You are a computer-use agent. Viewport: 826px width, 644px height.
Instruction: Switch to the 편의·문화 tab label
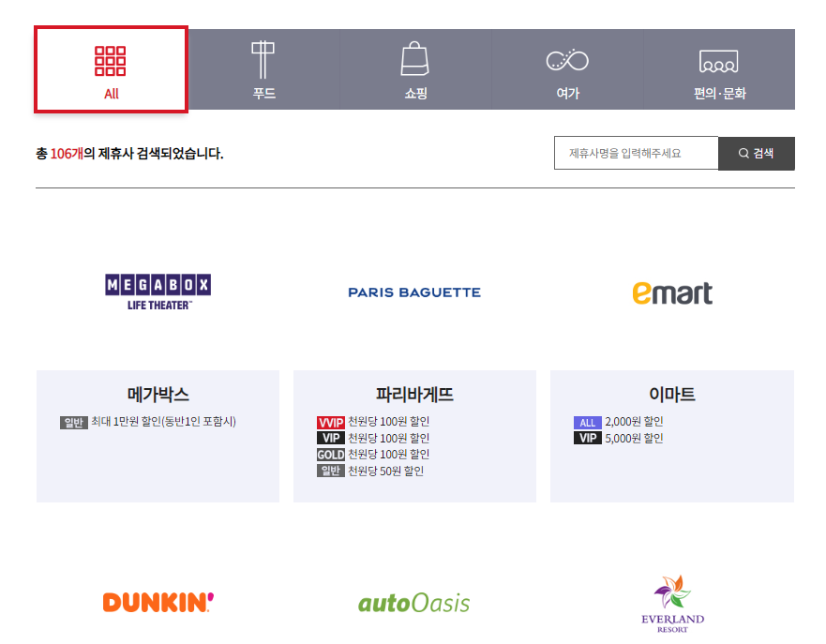(720, 93)
